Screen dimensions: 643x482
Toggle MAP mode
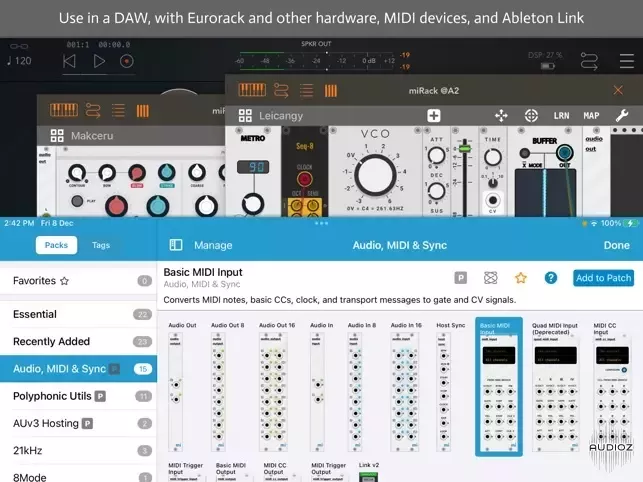pos(591,116)
